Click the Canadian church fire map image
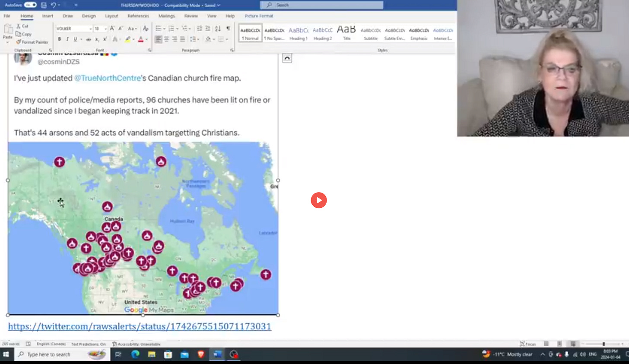Screen dimensions: 629x364 pyautogui.click(x=143, y=228)
